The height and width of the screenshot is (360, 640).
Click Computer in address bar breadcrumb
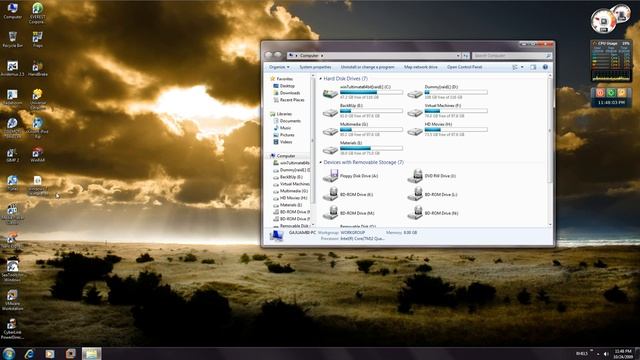[x=309, y=56]
